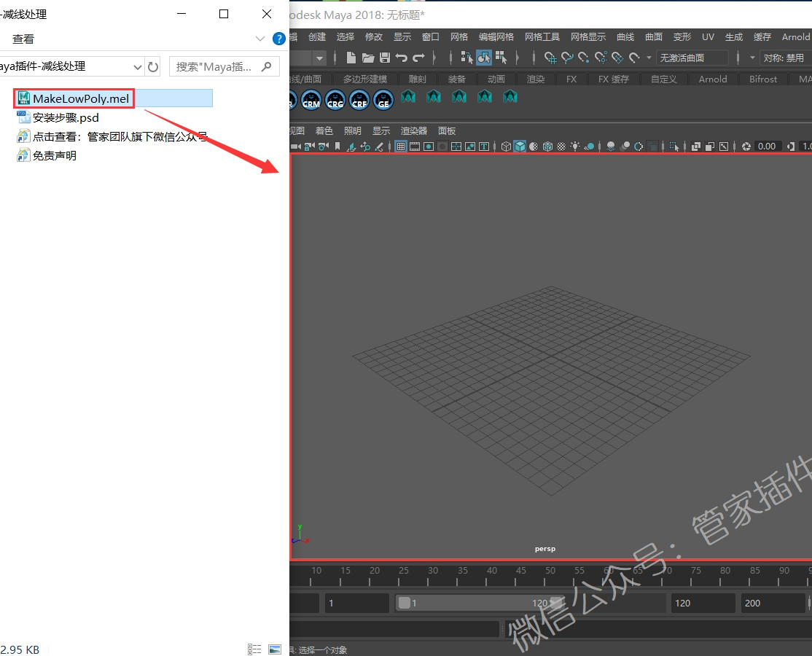Click the Lock Camera icon
This screenshot has width=812, height=656.
point(310,147)
